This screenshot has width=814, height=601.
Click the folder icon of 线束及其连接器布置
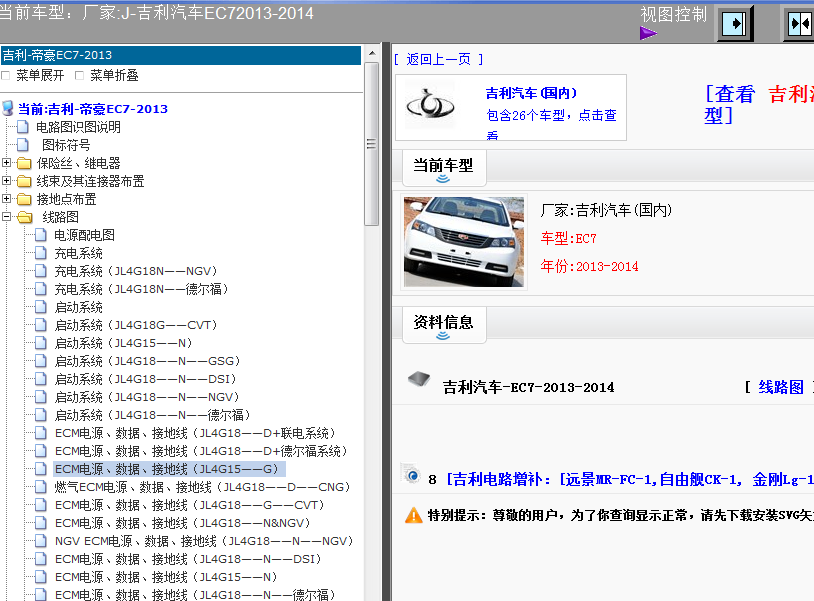24,181
